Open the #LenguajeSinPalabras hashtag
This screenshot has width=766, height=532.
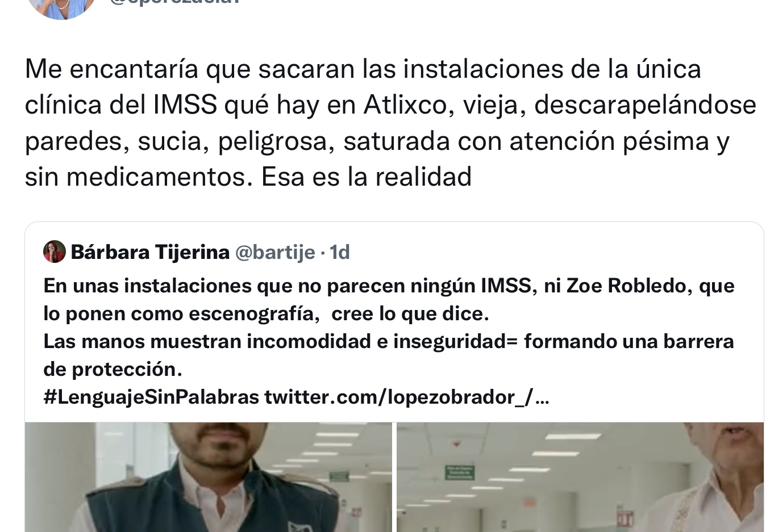click(151, 397)
